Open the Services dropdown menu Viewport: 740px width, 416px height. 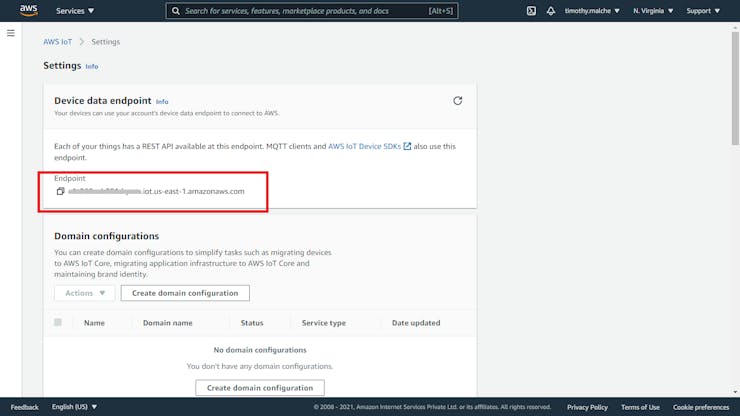[x=75, y=11]
